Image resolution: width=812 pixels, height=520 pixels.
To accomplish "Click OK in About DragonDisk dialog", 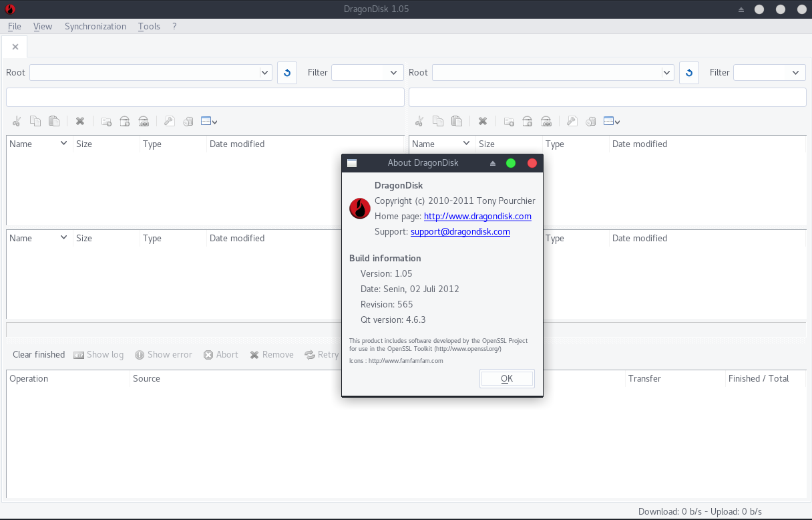I will (x=507, y=378).
